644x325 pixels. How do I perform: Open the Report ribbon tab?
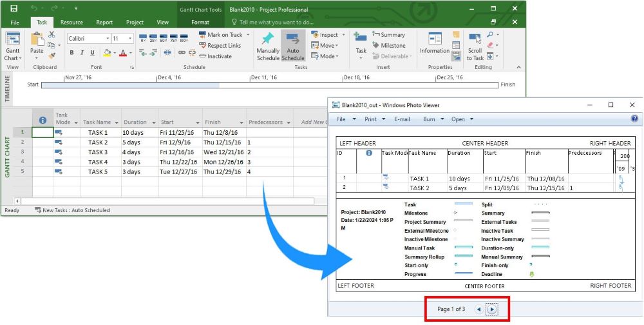pyautogui.click(x=104, y=23)
